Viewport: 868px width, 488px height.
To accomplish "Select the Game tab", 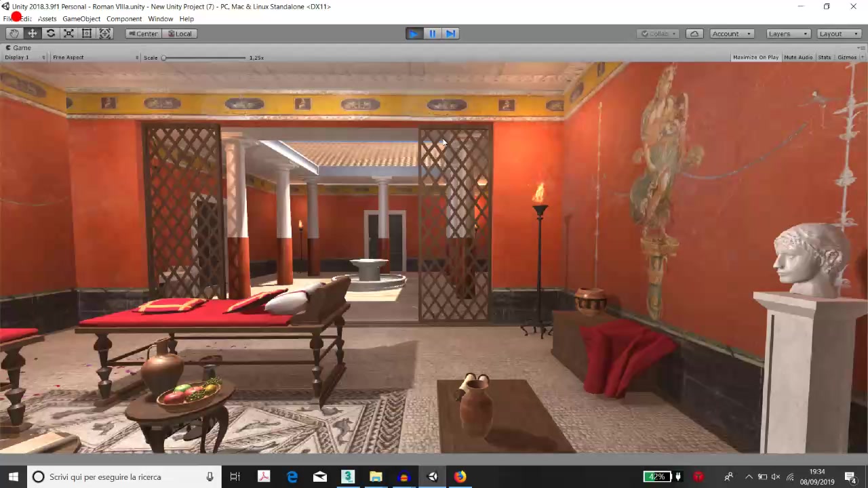I will click(18, 47).
